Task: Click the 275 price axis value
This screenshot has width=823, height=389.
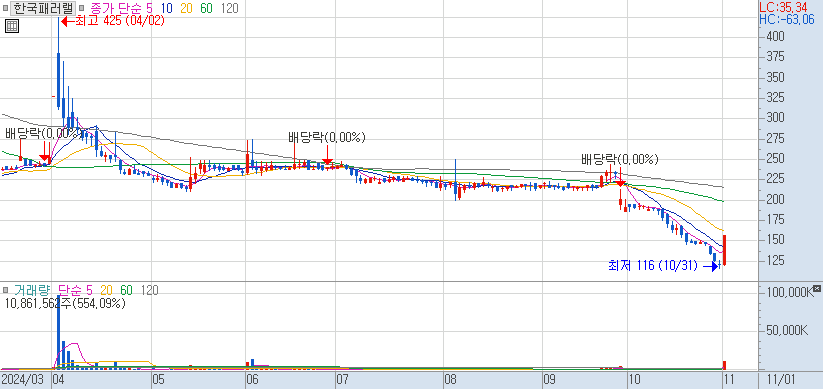Action: 775,139
